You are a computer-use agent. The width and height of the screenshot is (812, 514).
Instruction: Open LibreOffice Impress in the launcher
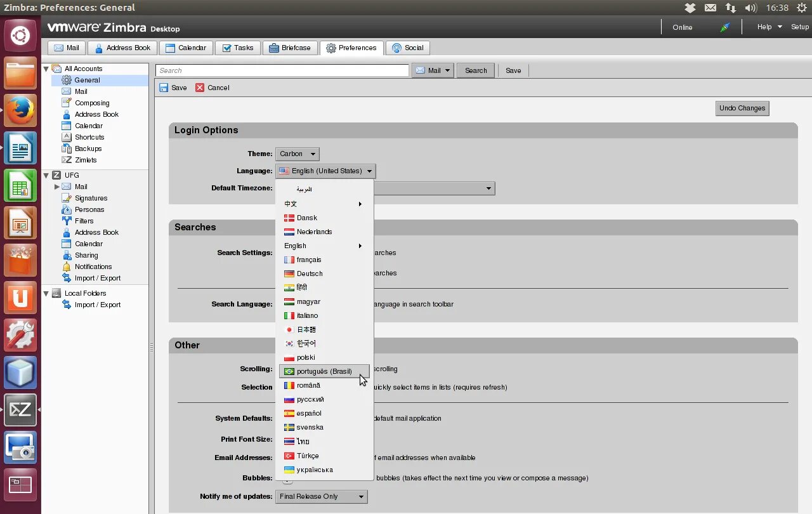[20, 223]
